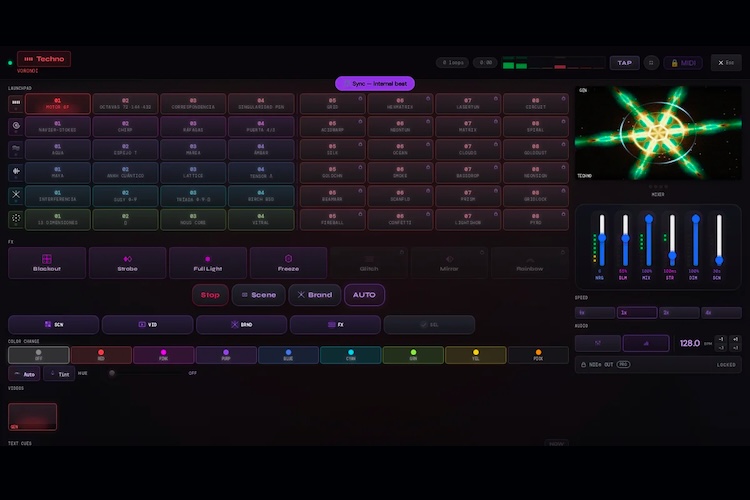The width and height of the screenshot is (750, 500).
Task: Set speed to 1x
Action: (x=637, y=312)
